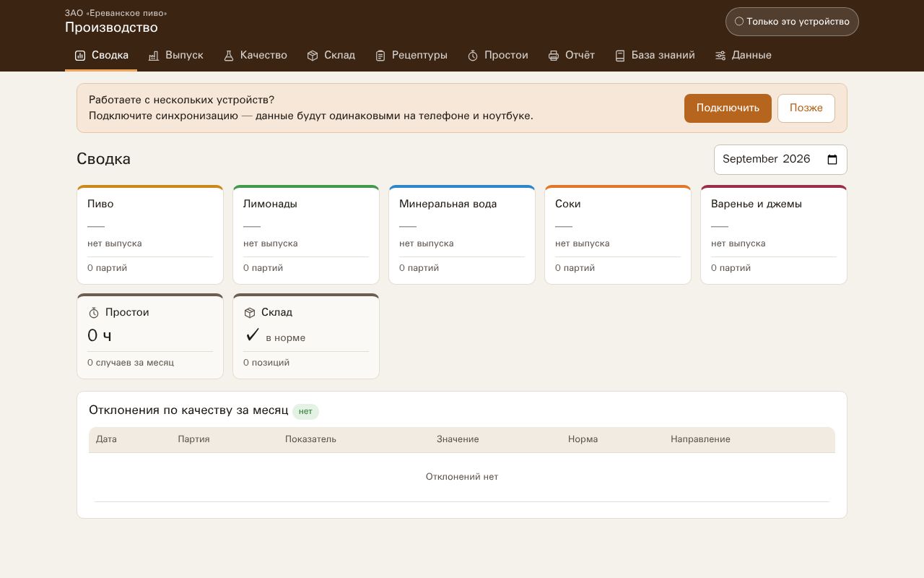Click the 'Отклонения по качеству за месяц' heading
The height and width of the screenshot is (578, 924).
pos(188,410)
